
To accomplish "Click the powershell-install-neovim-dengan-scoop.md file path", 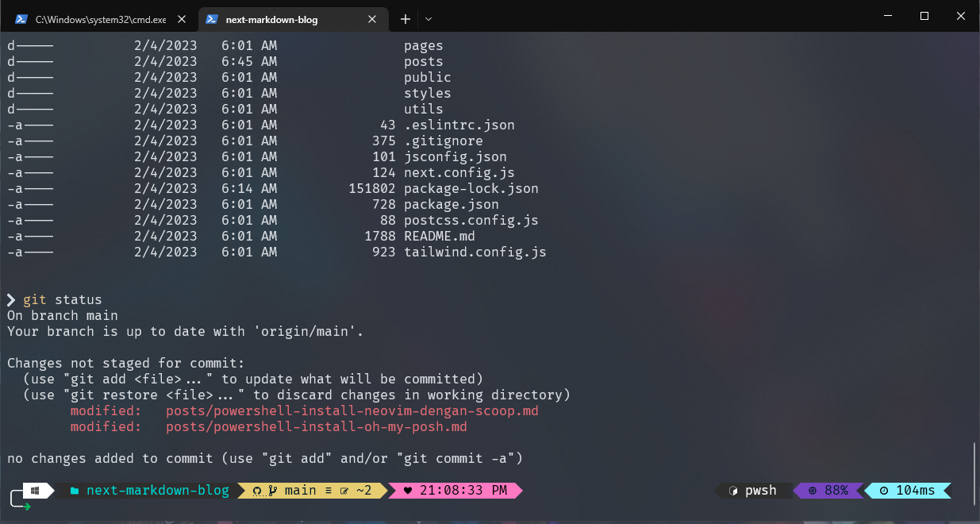I will click(352, 411).
